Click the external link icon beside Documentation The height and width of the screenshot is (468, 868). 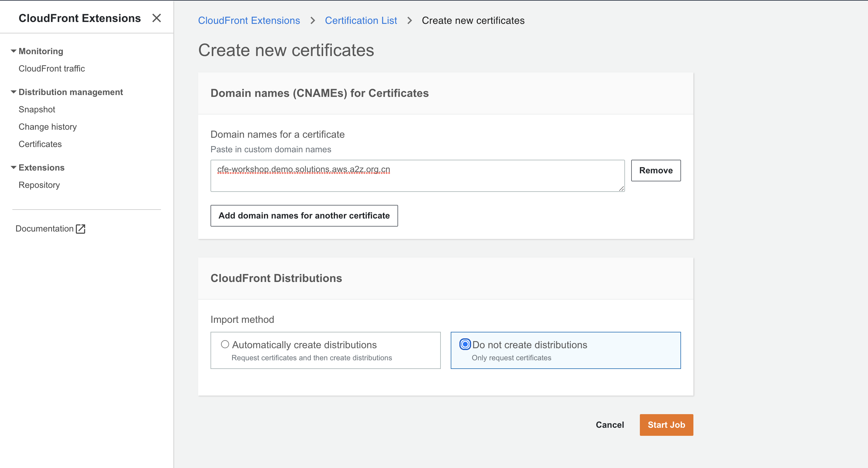[80, 229]
